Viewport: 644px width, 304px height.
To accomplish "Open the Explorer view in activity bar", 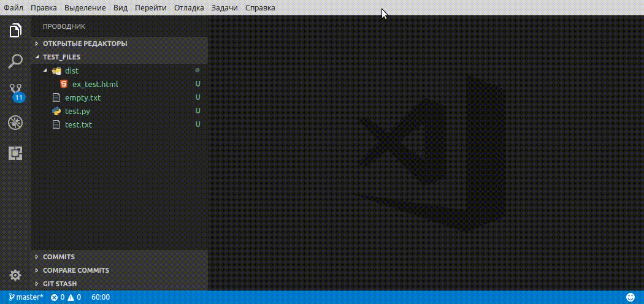I will 15,31.
